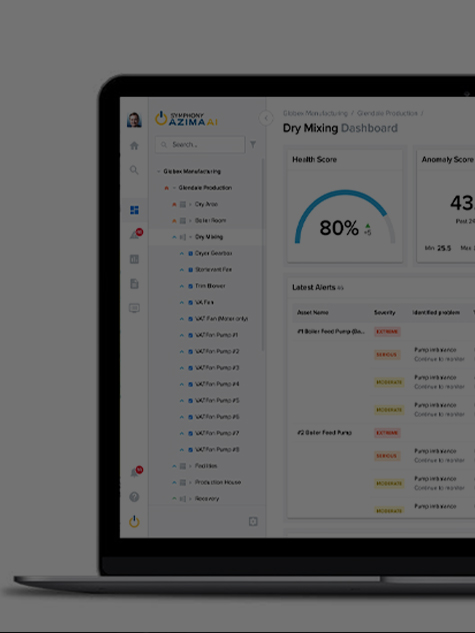Click the Health Score gauge arc
Image resolution: width=475 pixels, height=633 pixels.
pyautogui.click(x=345, y=216)
